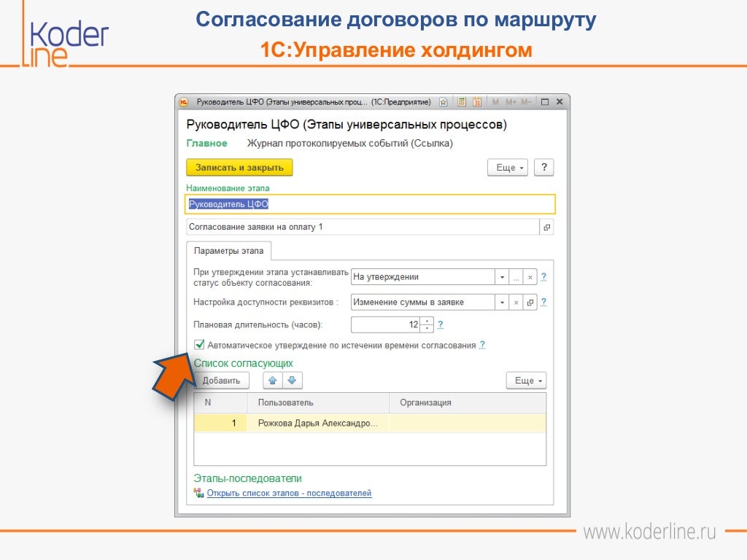Decrease planned duration with down stepper

click(x=427, y=329)
